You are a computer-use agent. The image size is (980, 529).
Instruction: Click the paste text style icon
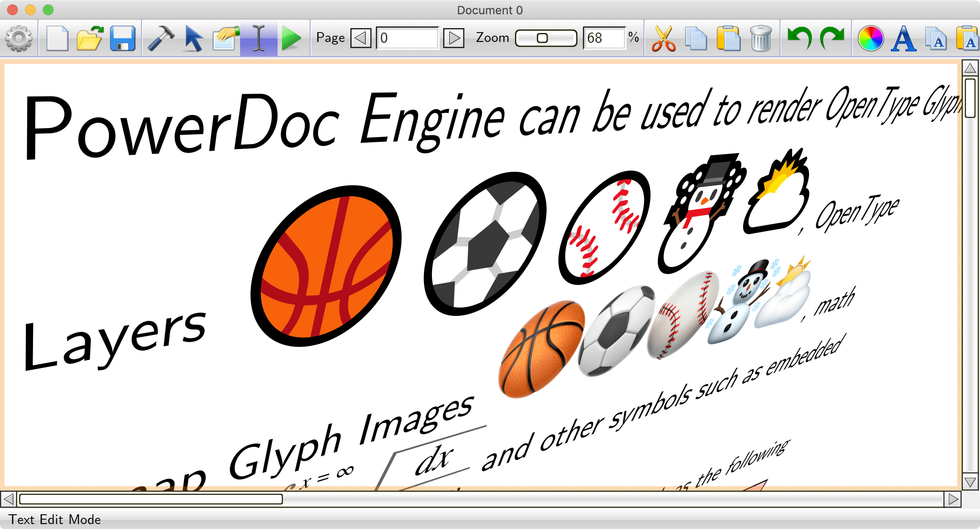point(968,38)
